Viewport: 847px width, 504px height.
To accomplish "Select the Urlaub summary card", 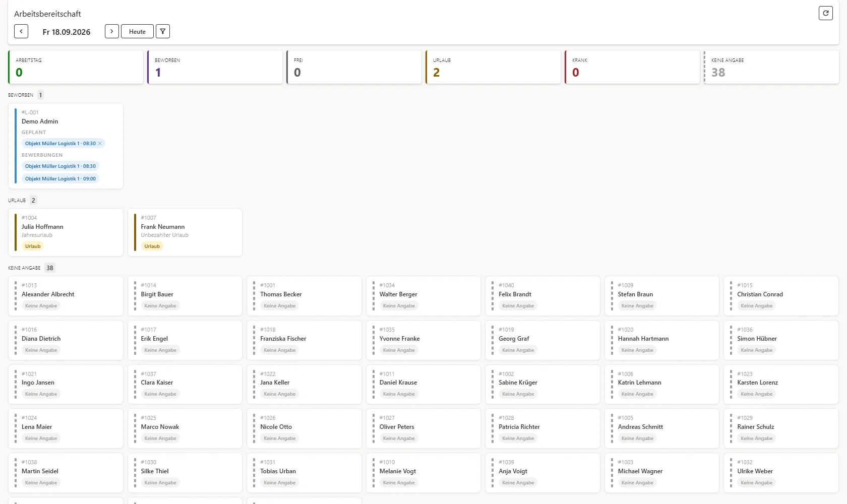I will (x=493, y=67).
